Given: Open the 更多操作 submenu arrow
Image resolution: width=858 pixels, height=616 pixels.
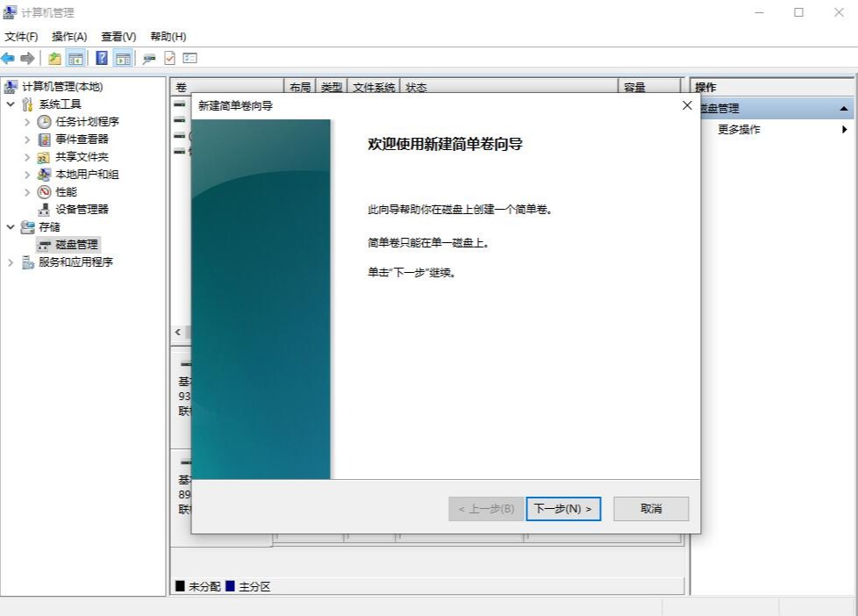Looking at the screenshot, I should pyautogui.click(x=844, y=129).
